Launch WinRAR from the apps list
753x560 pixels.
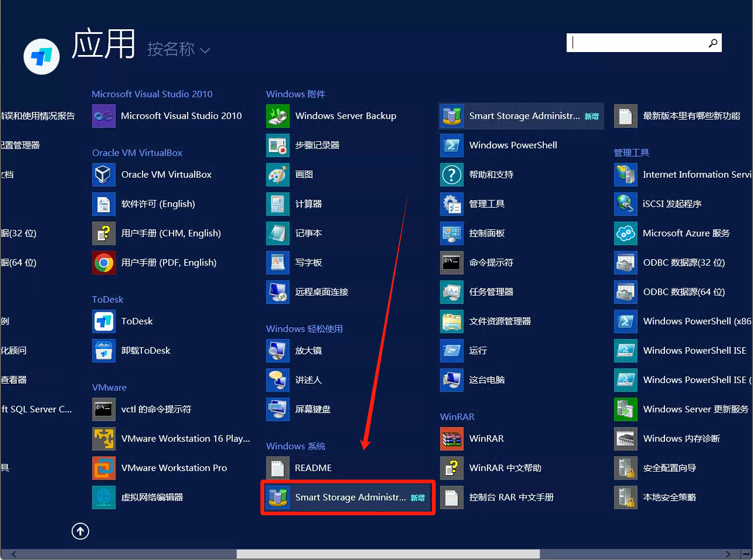(x=451, y=438)
